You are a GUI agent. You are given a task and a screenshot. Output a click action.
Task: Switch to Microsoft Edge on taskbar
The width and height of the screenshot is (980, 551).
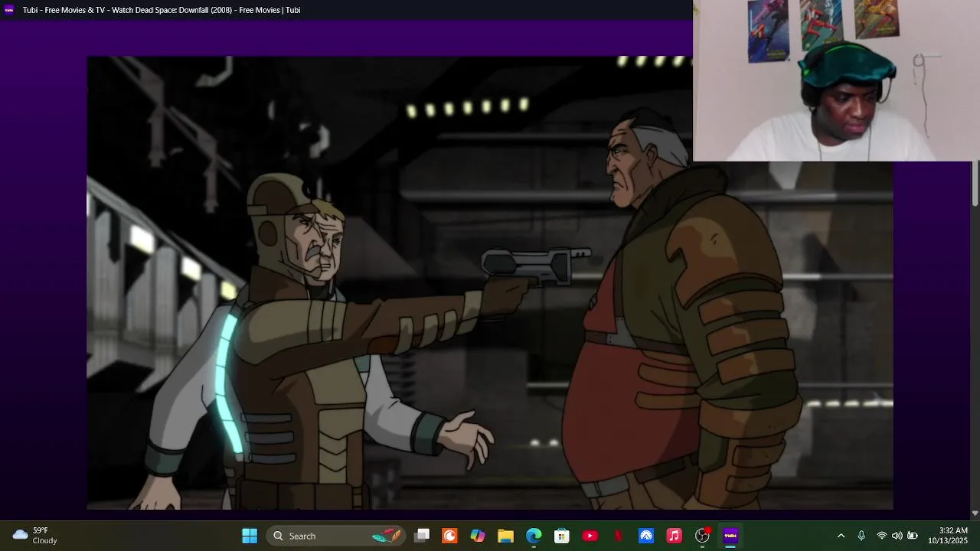click(x=534, y=536)
